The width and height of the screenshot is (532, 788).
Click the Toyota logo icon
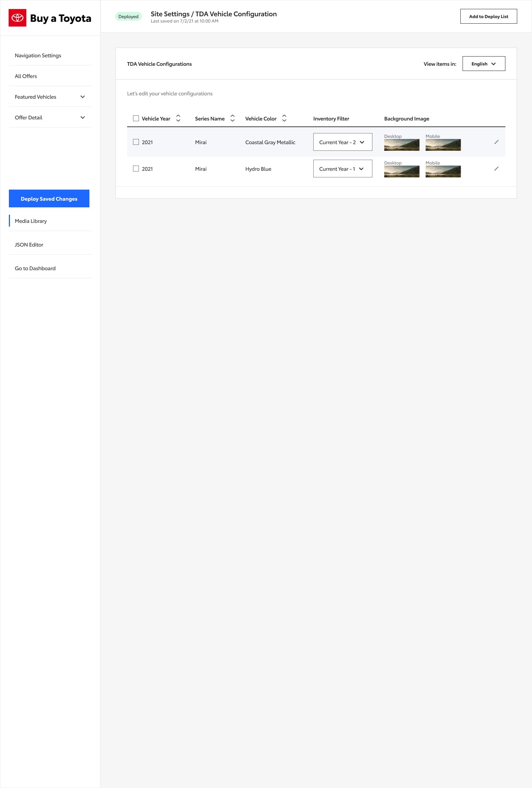coord(17,18)
